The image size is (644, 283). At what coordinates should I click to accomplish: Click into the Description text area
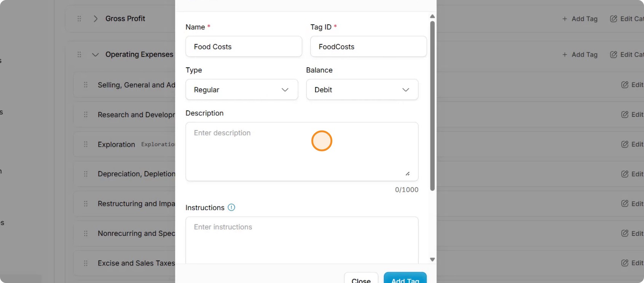[302, 151]
